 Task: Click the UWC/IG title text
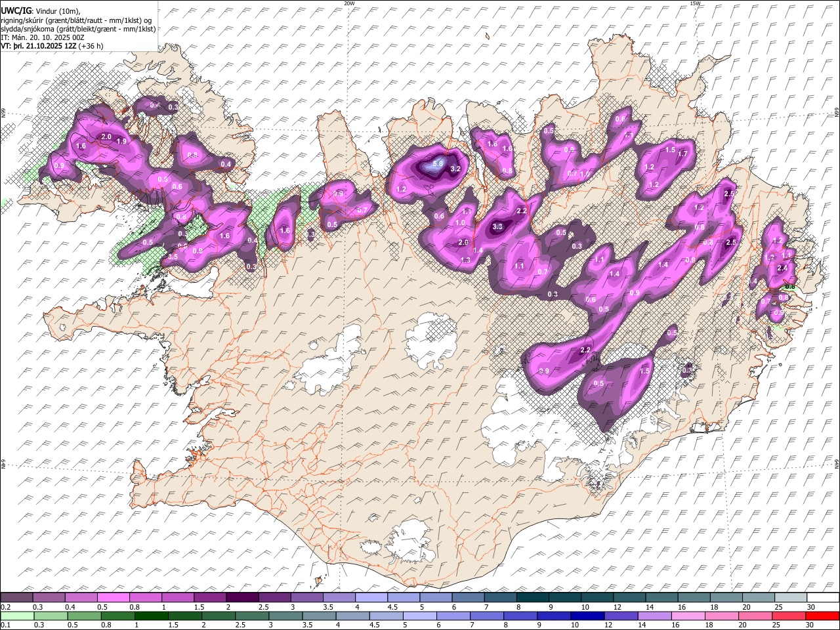coord(16,11)
